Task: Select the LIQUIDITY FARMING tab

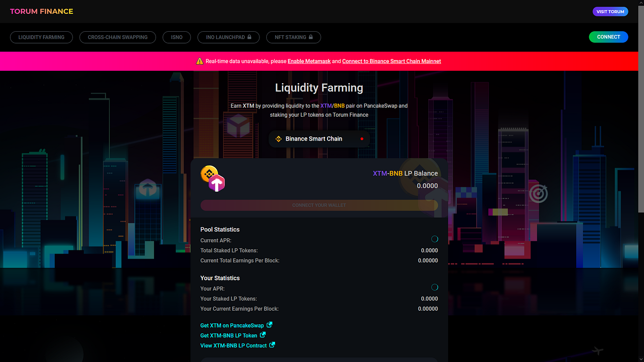Action: 41,37
